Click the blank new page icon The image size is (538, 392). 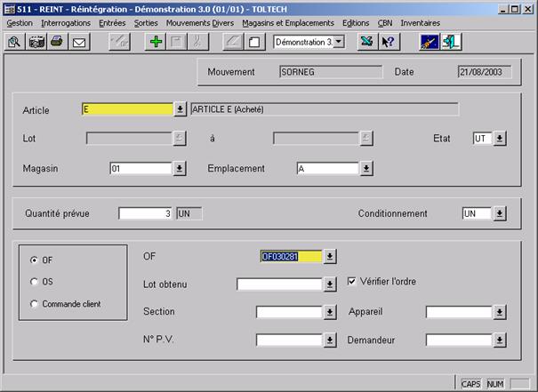click(254, 42)
